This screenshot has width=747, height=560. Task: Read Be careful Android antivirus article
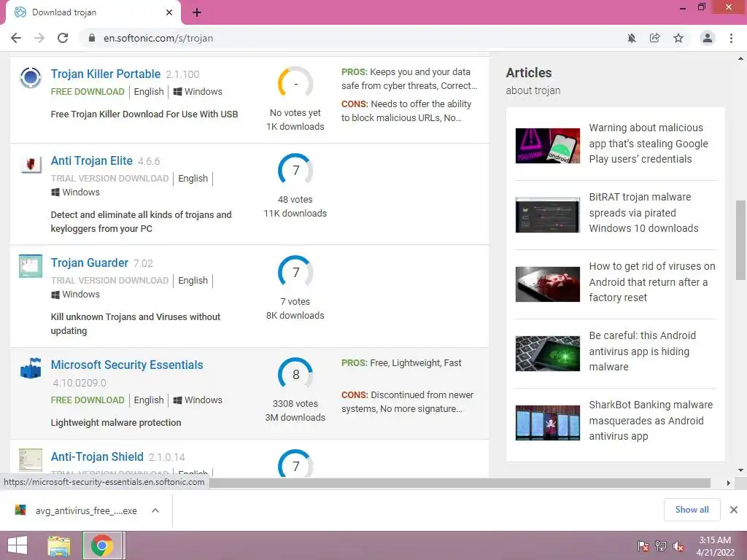[x=642, y=351]
